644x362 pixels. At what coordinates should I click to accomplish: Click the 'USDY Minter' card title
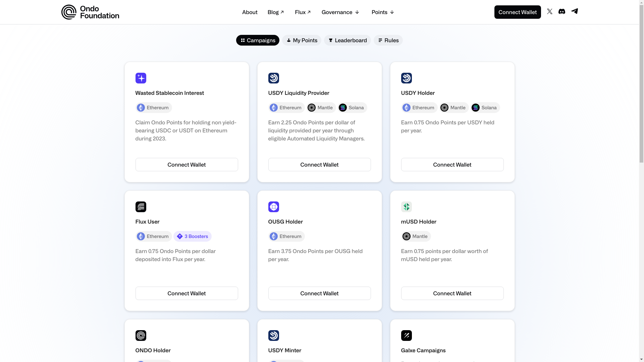click(285, 350)
